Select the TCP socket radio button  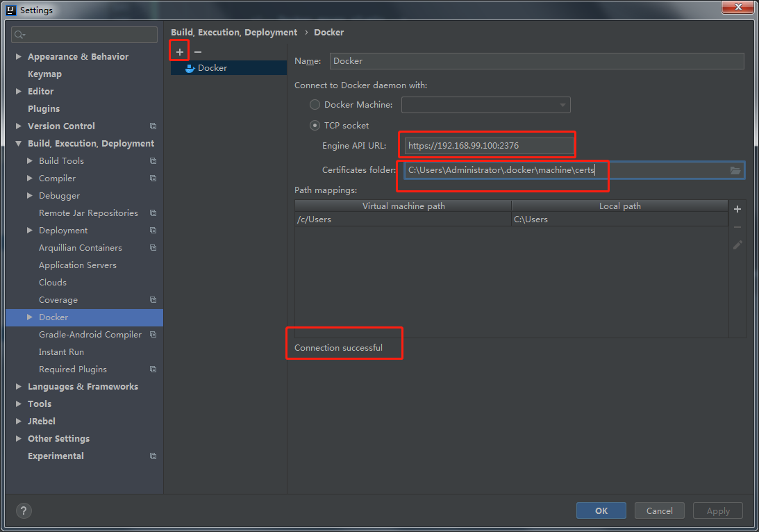coord(315,125)
